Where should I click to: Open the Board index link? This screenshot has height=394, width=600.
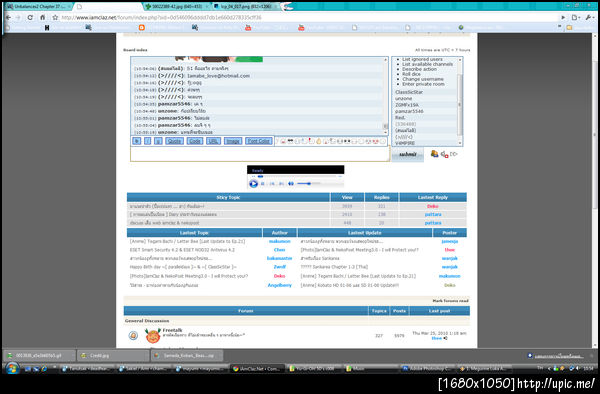coord(135,50)
